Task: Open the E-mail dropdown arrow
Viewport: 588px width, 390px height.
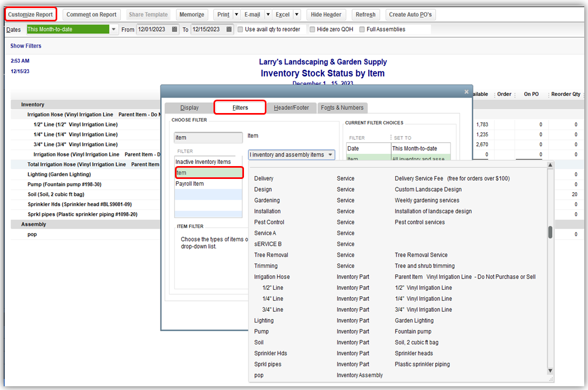Action: tap(268, 14)
